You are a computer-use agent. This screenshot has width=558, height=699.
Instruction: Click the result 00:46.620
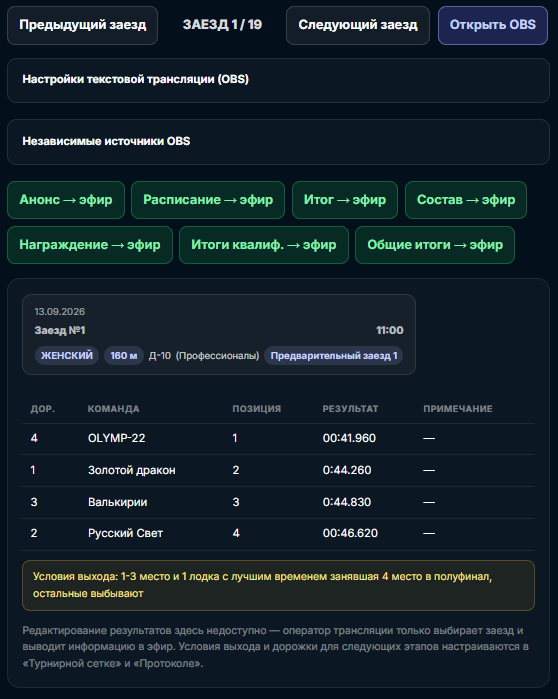(350, 533)
